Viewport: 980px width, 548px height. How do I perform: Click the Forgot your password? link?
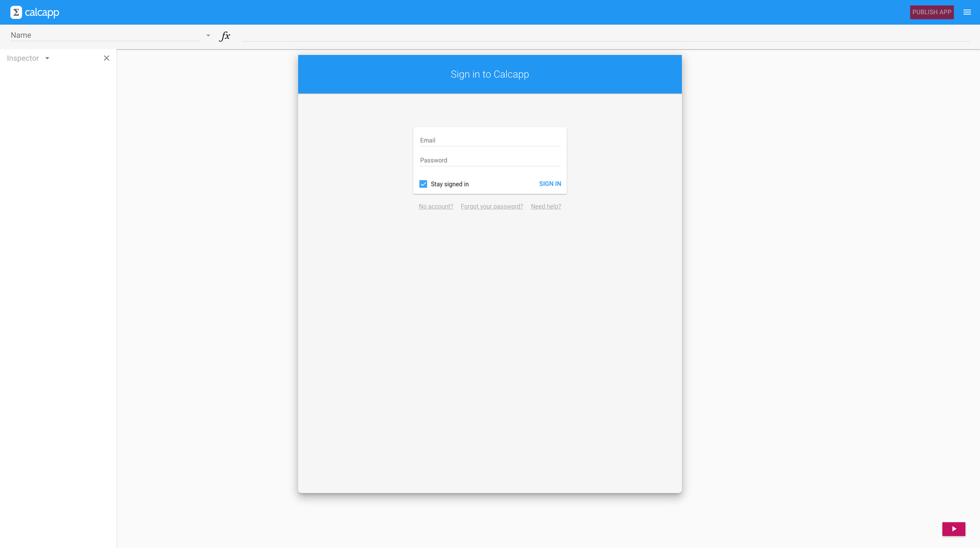pyautogui.click(x=492, y=206)
